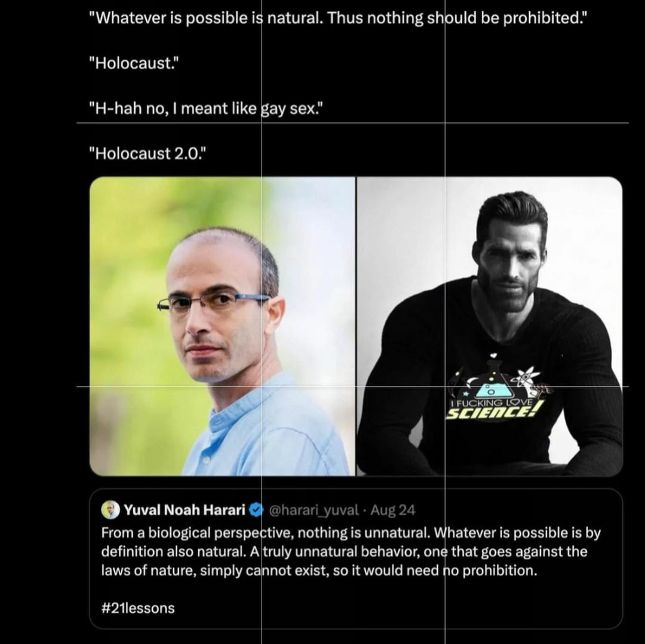Open the left photo of man in blue shirt
The height and width of the screenshot is (644, 645).
click(x=222, y=326)
